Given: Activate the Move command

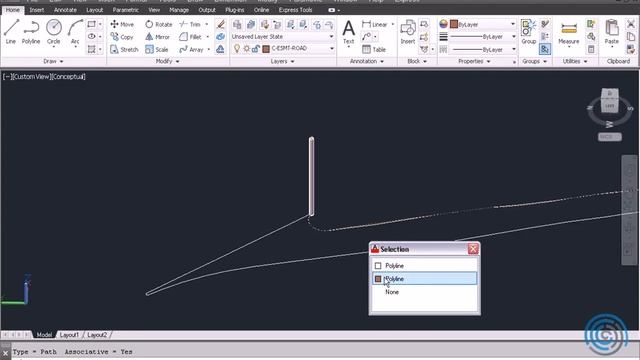Looking at the screenshot, I should 122,24.
